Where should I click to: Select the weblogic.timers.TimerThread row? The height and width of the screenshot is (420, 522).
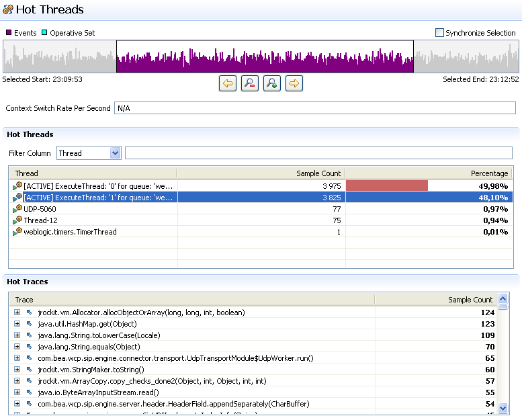pos(261,231)
